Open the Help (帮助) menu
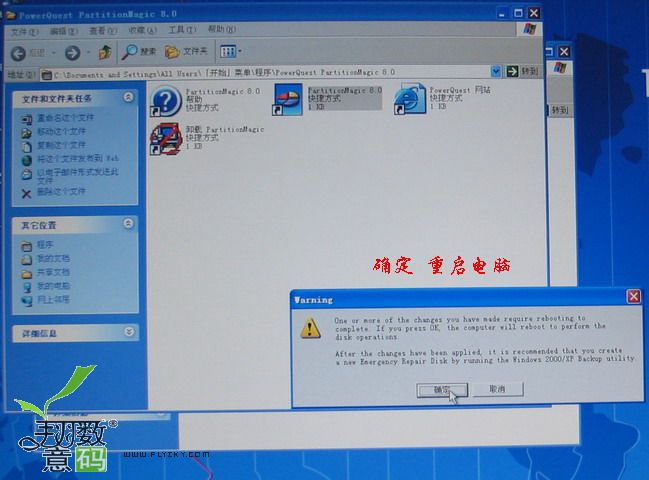 (x=222, y=29)
